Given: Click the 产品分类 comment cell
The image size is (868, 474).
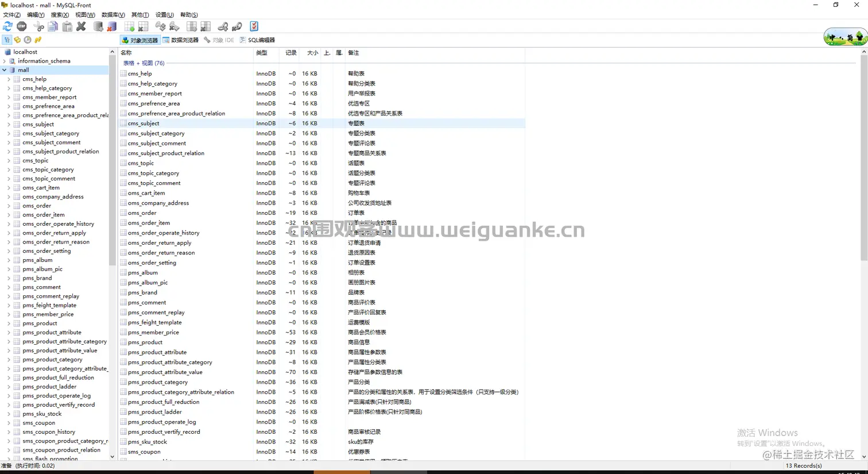Looking at the screenshot, I should click(x=359, y=382).
